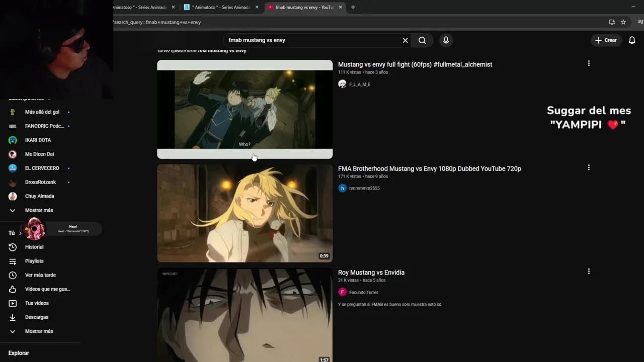The width and height of the screenshot is (644, 362).
Task: Click the Crear button
Action: click(606, 40)
